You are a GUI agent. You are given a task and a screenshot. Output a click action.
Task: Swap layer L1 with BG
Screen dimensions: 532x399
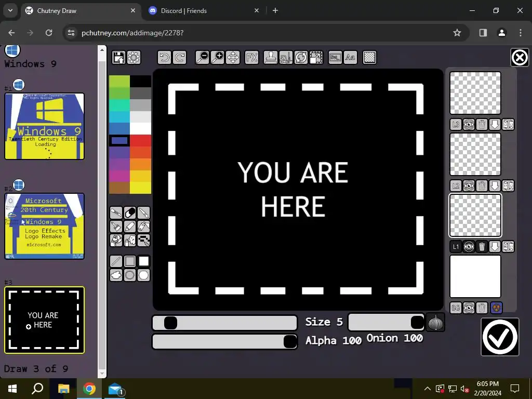508,247
